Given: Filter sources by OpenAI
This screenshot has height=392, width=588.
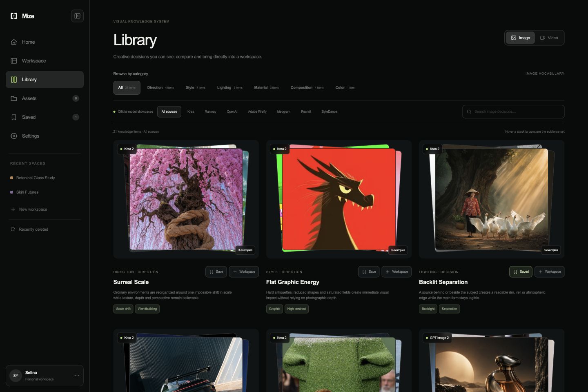Looking at the screenshot, I should pyautogui.click(x=232, y=111).
